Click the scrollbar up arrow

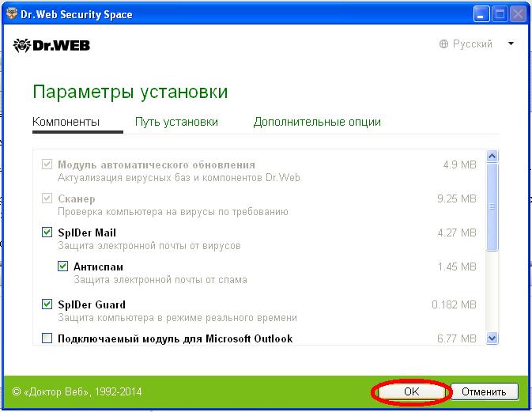(492, 156)
